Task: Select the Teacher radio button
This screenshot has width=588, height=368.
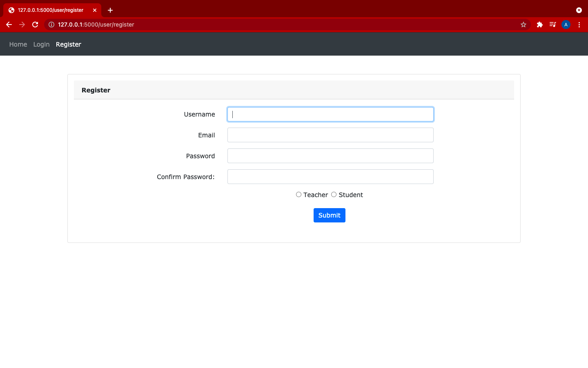Action: click(x=298, y=195)
